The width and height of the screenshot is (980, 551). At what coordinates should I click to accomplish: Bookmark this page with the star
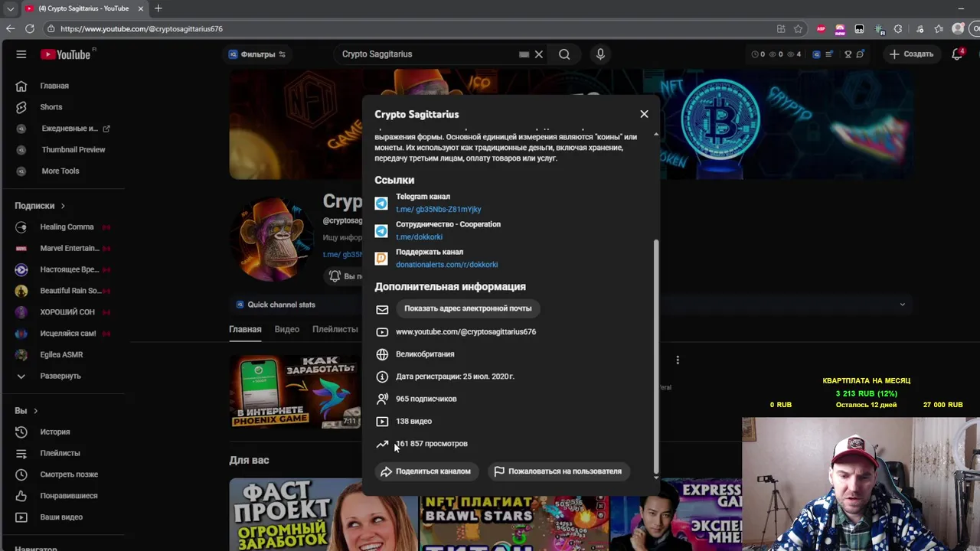(x=799, y=29)
